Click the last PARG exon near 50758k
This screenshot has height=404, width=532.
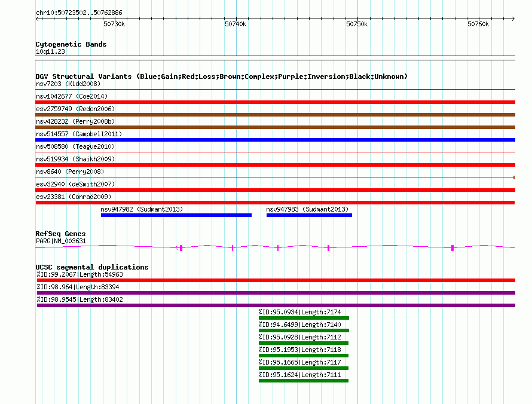pyautogui.click(x=452, y=248)
